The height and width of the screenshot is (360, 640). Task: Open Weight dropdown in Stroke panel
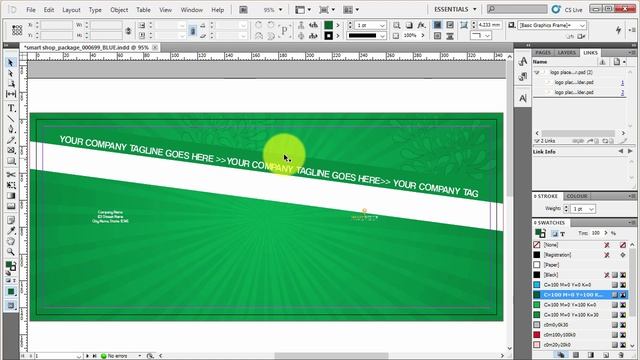coord(591,209)
